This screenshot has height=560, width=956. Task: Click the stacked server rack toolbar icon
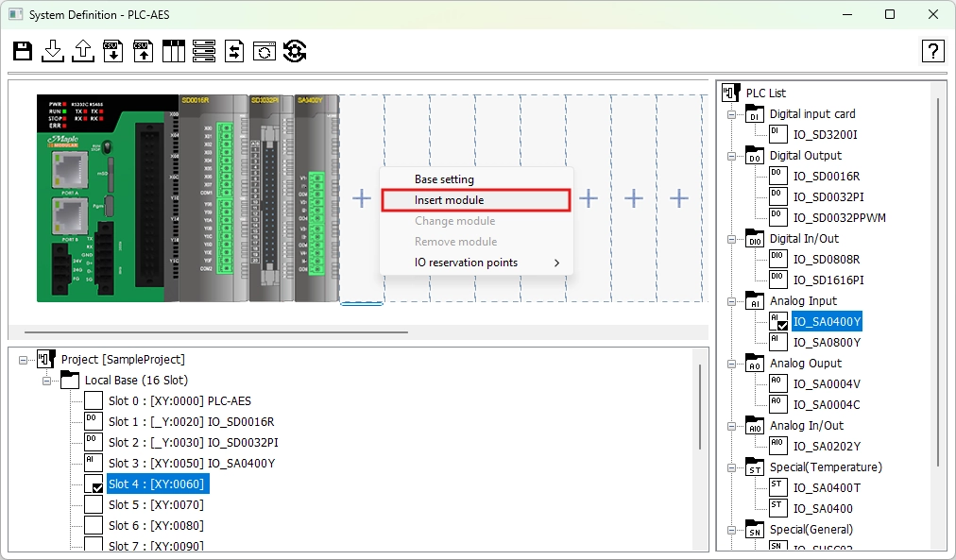click(204, 51)
